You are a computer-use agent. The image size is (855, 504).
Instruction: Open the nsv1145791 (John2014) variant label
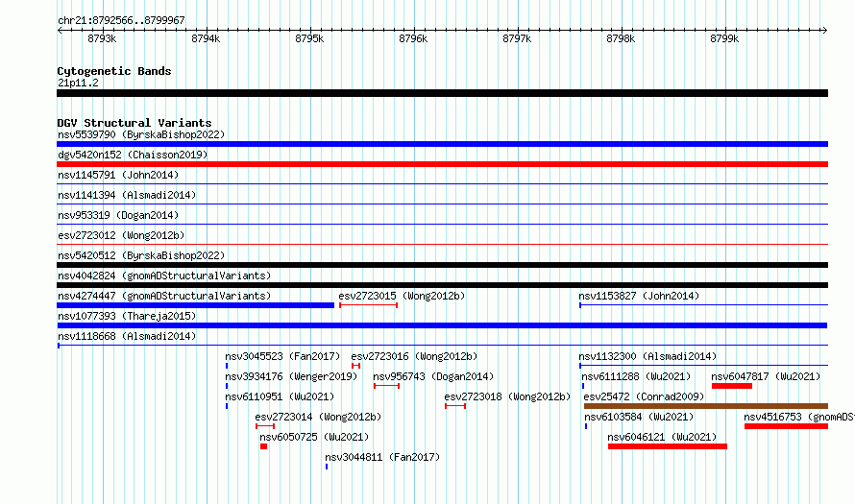[x=118, y=175]
